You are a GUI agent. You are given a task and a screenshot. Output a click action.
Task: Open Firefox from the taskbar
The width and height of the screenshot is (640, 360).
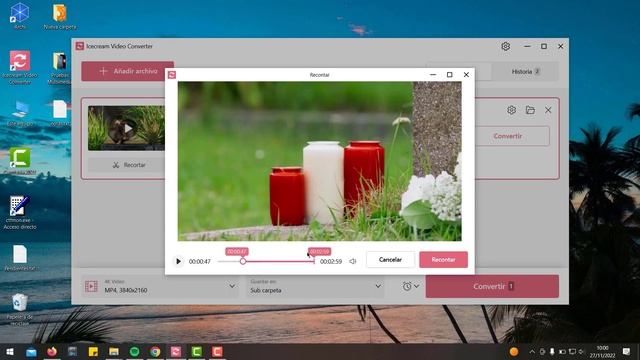click(x=52, y=351)
